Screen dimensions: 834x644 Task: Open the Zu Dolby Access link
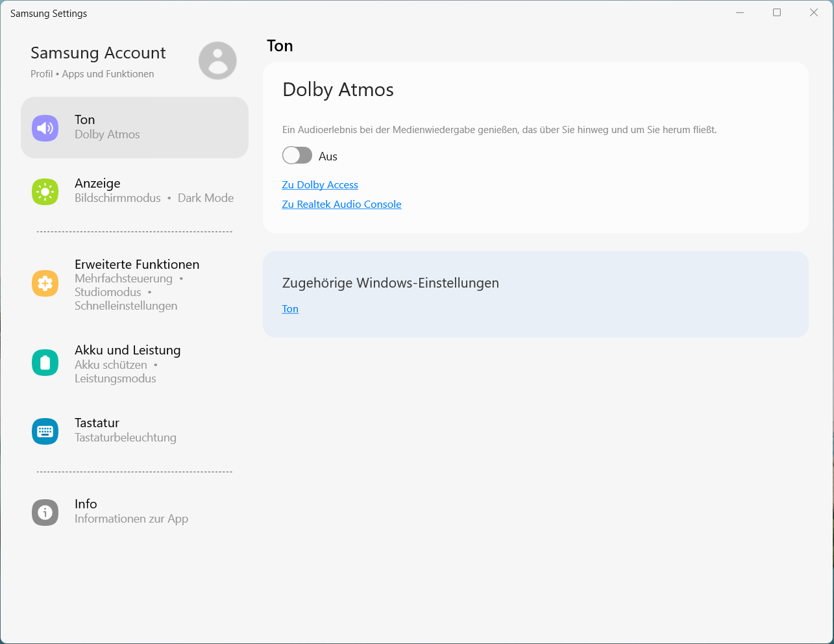pos(320,185)
